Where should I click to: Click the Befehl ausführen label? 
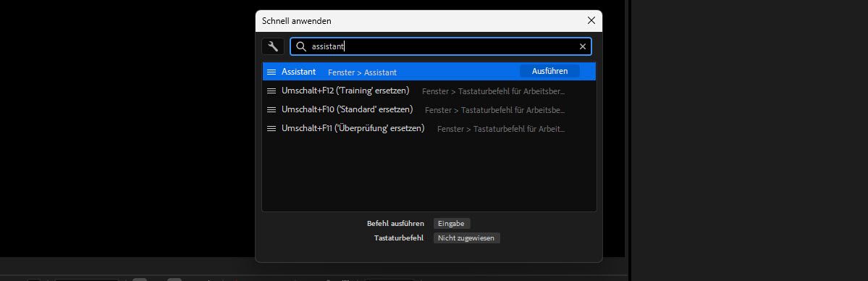tap(395, 223)
